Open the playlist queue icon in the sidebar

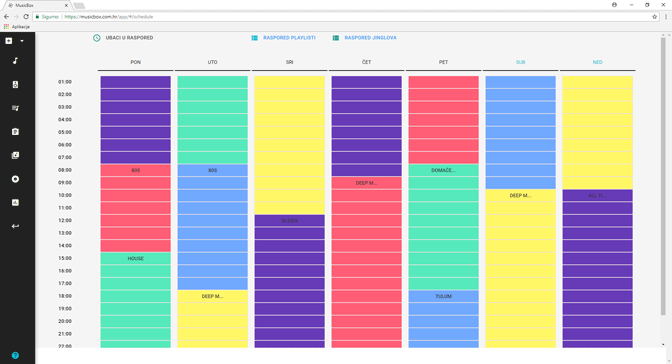tap(15, 108)
